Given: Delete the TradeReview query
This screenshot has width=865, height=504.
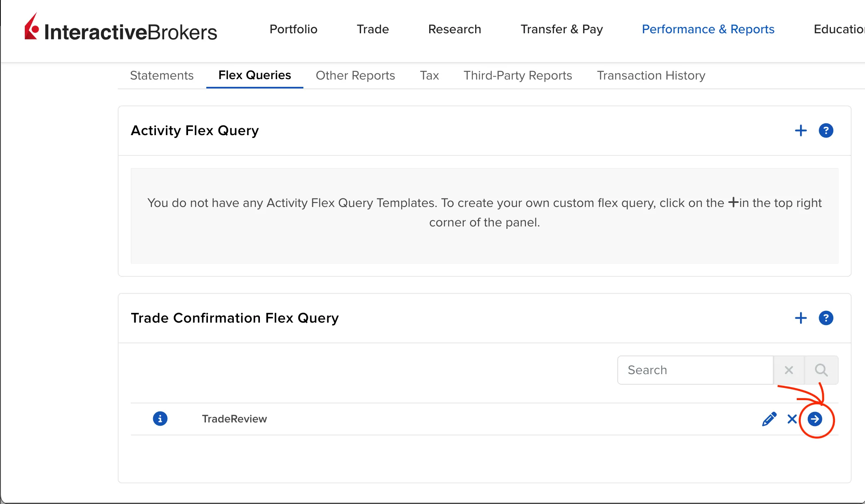Looking at the screenshot, I should tap(792, 419).
